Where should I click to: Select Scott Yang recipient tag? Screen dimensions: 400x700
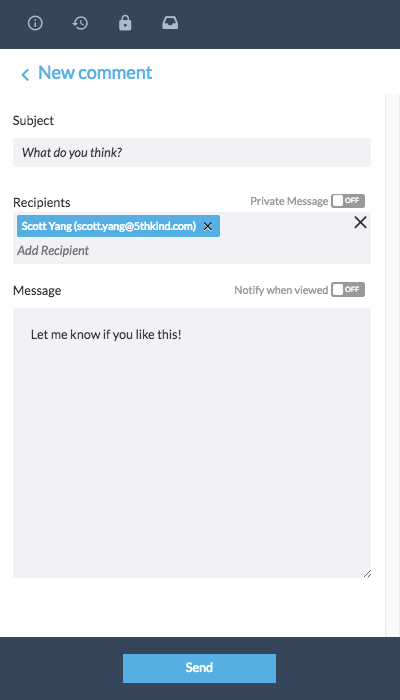(x=108, y=226)
